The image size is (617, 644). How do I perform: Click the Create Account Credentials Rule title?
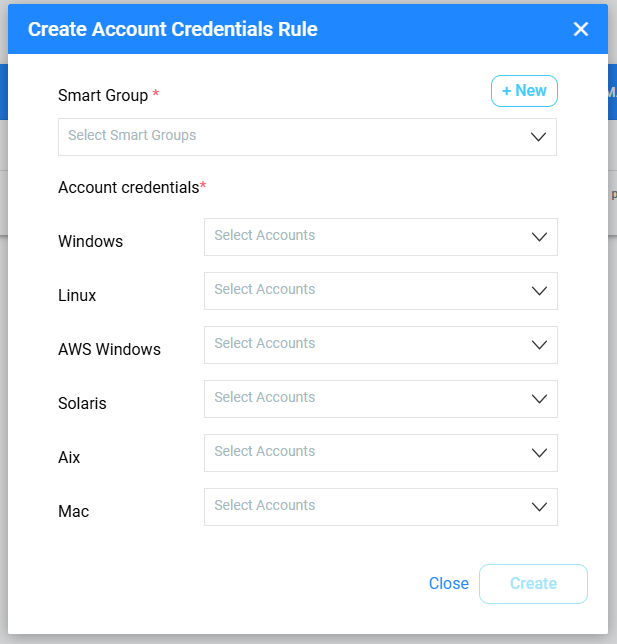173,29
